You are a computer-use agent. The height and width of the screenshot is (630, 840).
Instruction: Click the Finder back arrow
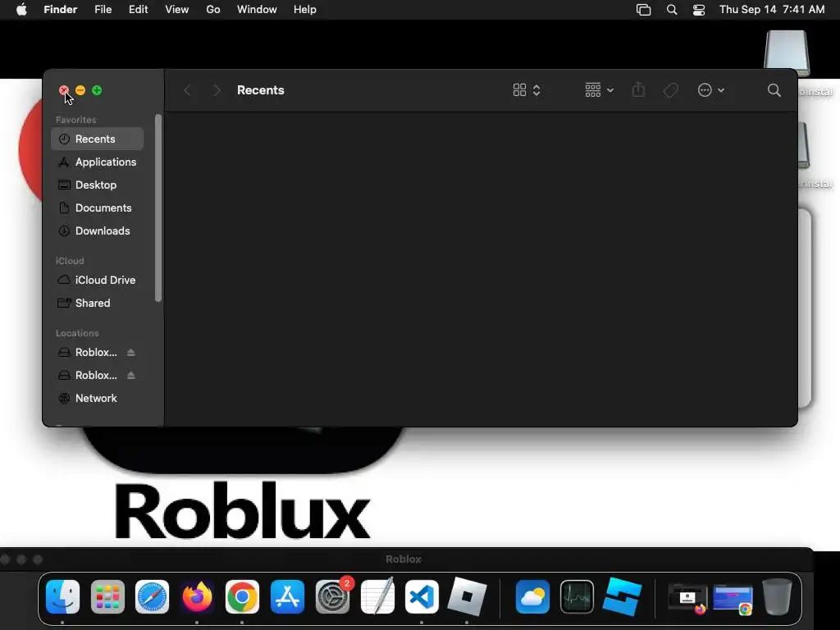coord(187,90)
